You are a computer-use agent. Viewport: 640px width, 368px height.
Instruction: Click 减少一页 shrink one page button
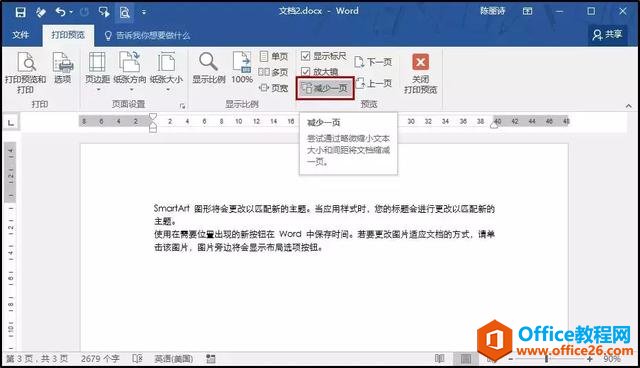tap(325, 88)
